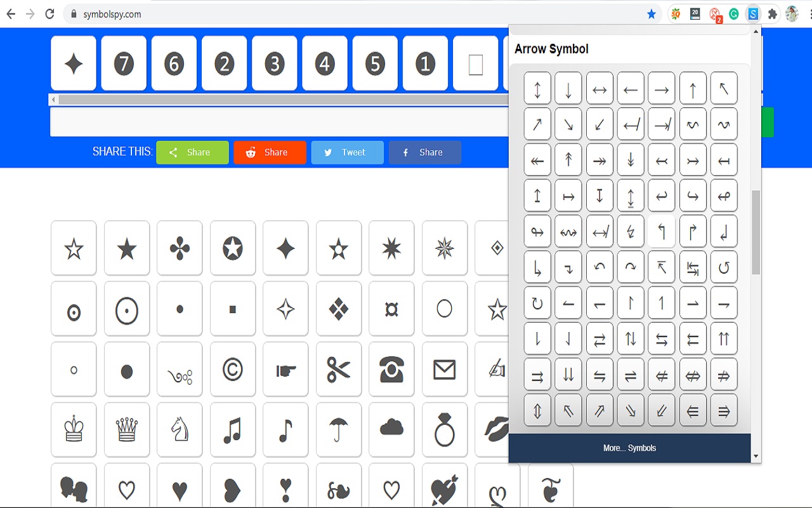Screen dimensions: 812x508
Task: Choose the rightwards arrow in Arrow Symbol panel
Action: [x=662, y=88]
